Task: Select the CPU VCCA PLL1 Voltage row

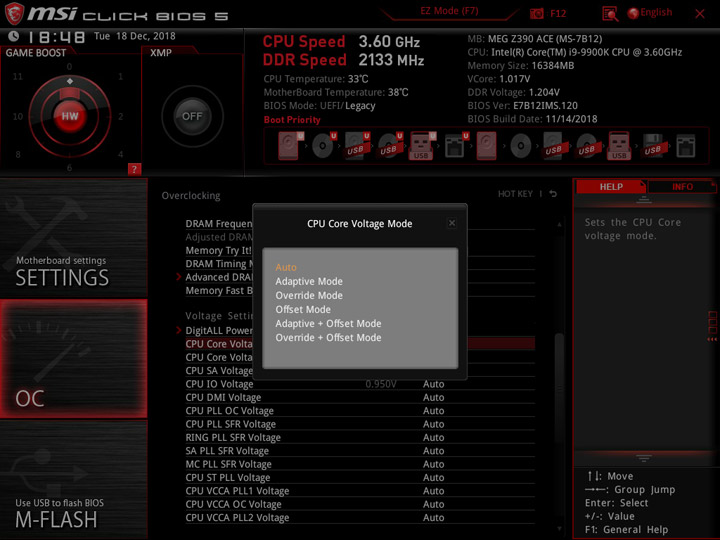Action: pos(360,491)
